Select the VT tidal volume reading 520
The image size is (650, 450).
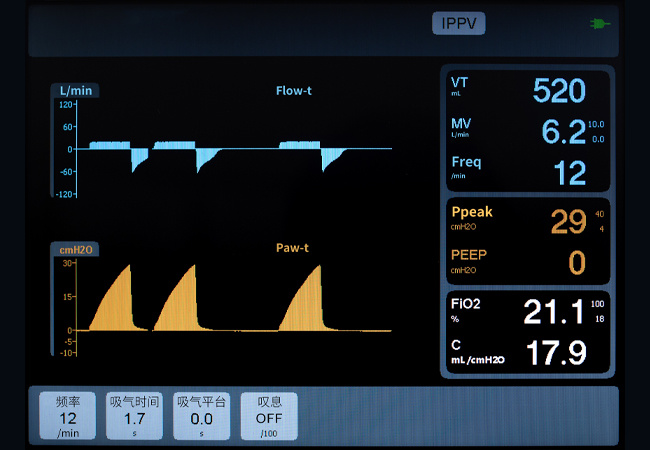pyautogui.click(x=558, y=91)
